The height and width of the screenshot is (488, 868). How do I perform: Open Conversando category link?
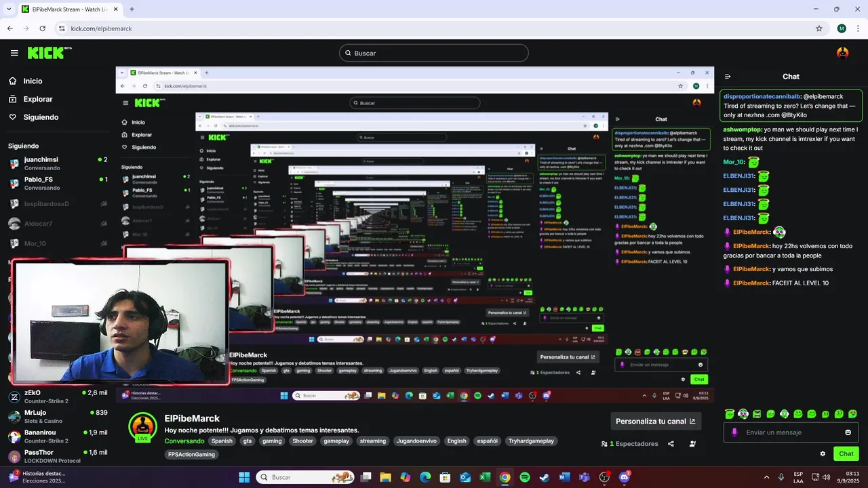point(184,441)
